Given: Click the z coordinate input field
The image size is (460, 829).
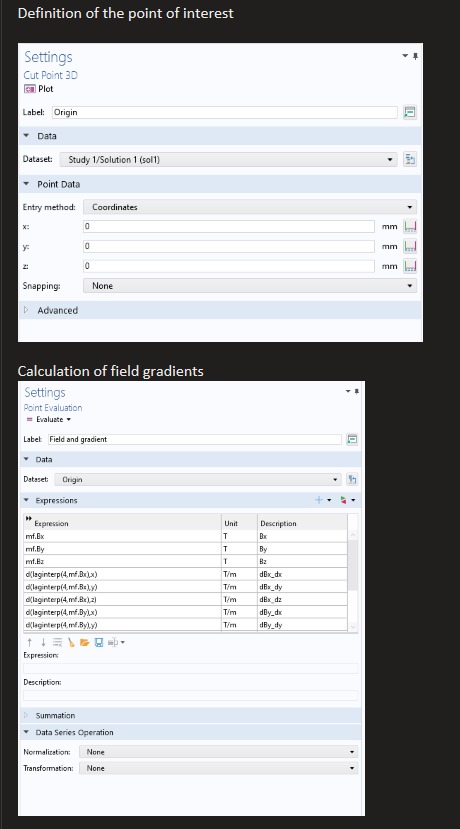Looking at the screenshot, I should (x=229, y=266).
